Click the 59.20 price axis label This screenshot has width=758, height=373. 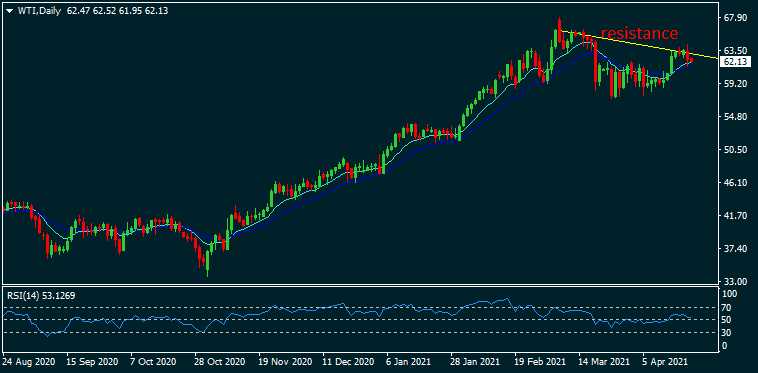pos(735,84)
